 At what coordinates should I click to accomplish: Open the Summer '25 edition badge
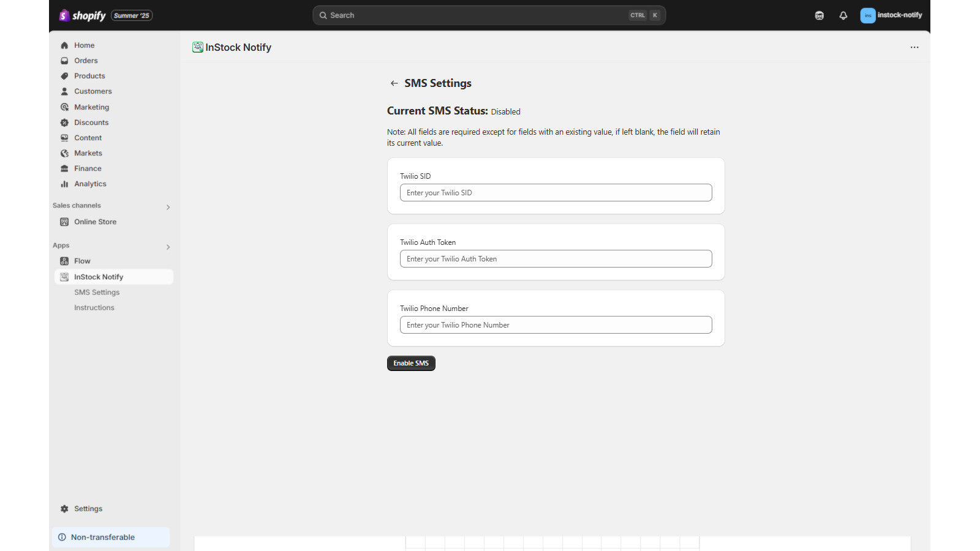click(x=132, y=15)
